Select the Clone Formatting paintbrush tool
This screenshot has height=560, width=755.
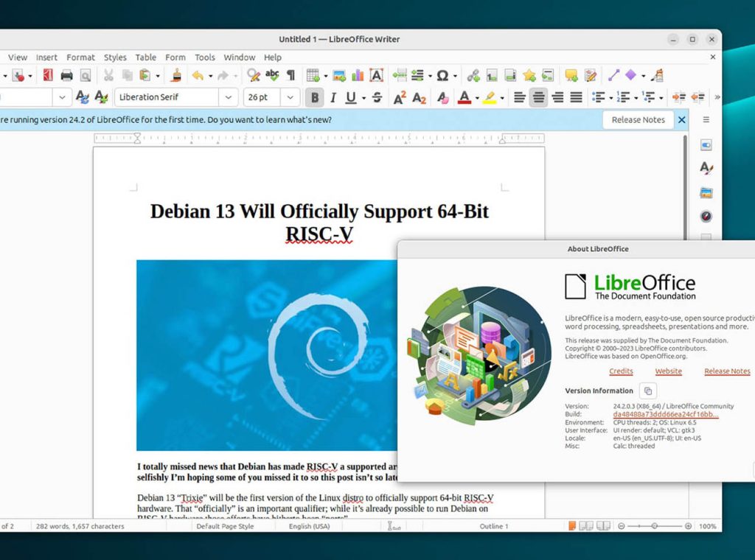tap(176, 75)
